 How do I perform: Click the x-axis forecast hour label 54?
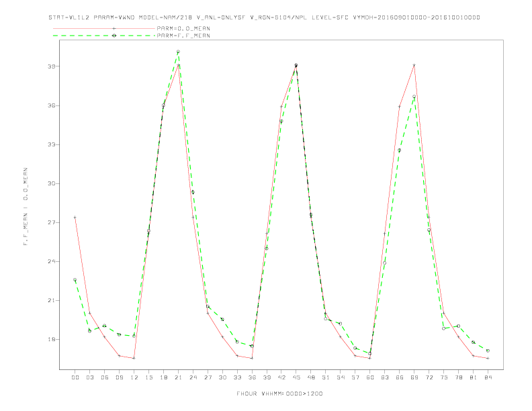341,377
